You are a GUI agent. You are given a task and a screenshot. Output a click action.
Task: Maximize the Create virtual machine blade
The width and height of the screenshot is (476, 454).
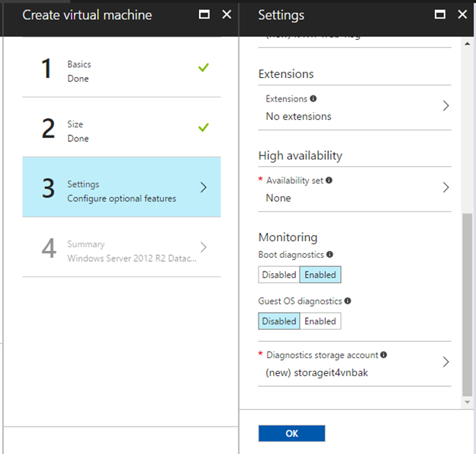[x=204, y=14]
